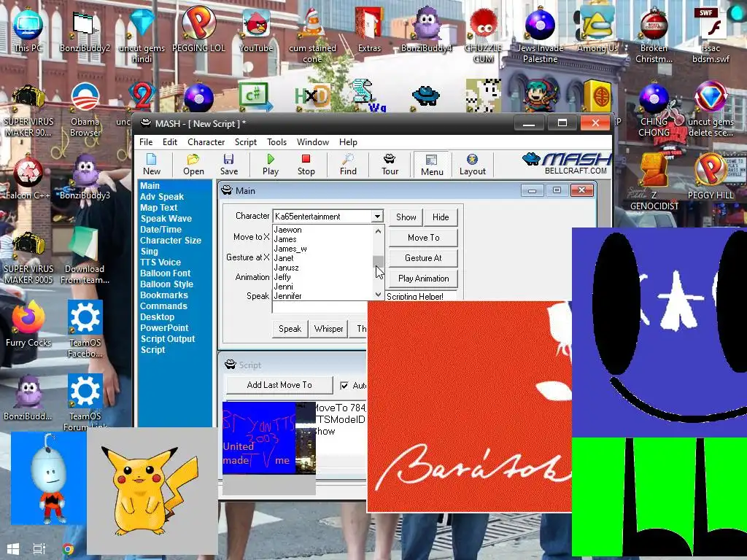747x560 pixels.
Task: Click the Whisper button
Action: (x=329, y=329)
